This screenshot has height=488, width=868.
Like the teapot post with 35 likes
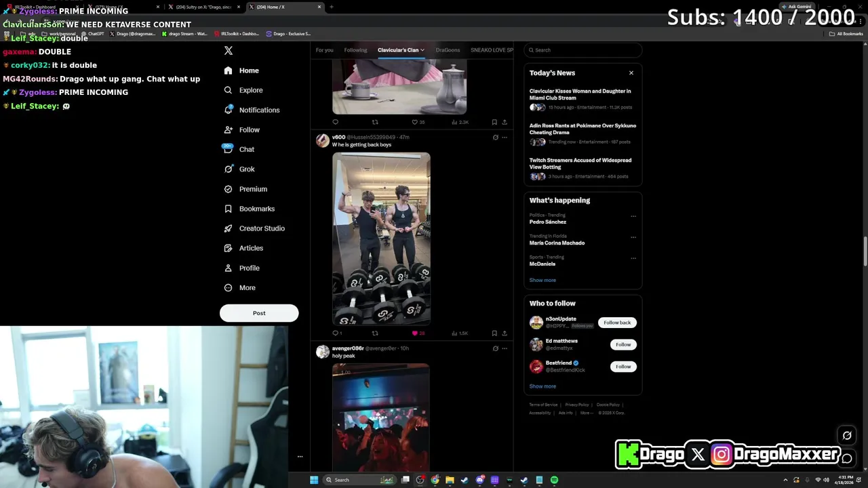[418, 122]
